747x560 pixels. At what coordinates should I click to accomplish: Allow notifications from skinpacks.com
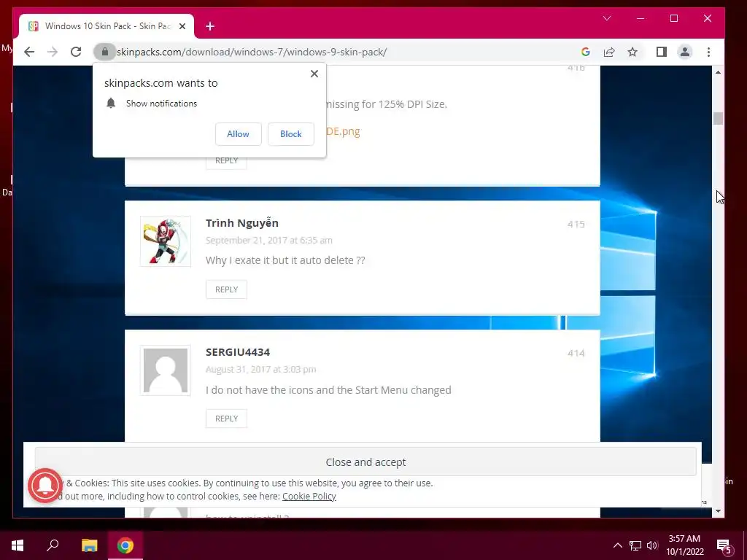239,134
